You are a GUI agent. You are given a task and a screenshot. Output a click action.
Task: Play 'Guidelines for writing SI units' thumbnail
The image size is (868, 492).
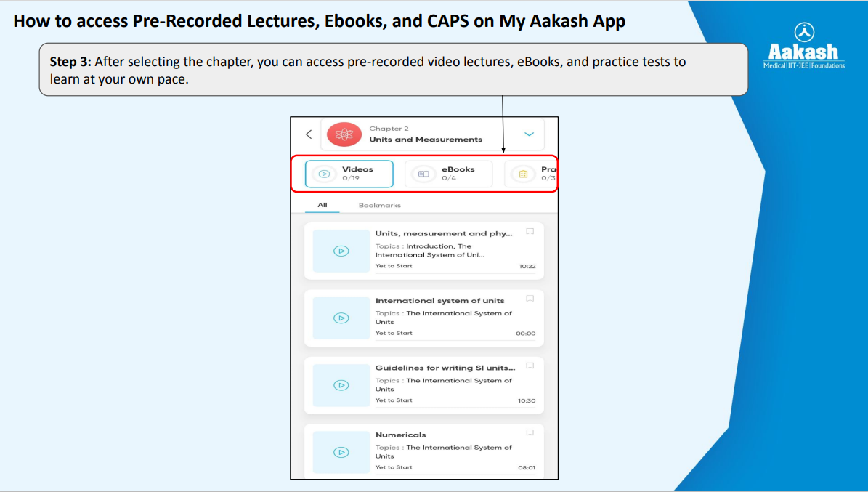click(x=341, y=385)
